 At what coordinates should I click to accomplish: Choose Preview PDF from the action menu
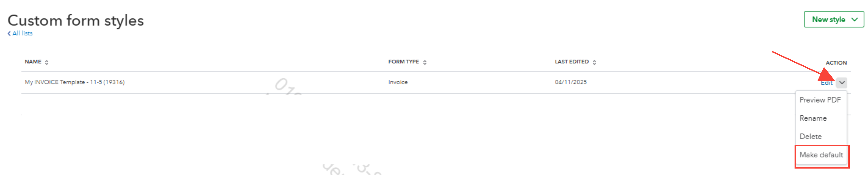coord(820,100)
